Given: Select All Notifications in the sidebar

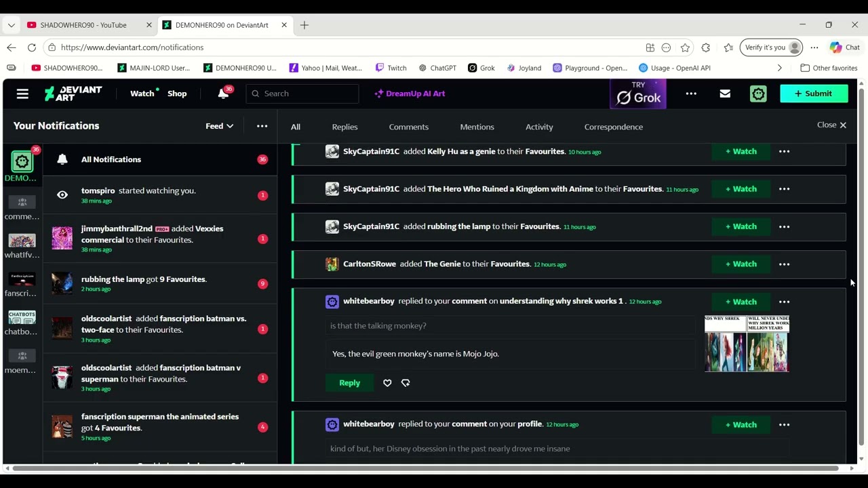Looking at the screenshot, I should (160, 159).
